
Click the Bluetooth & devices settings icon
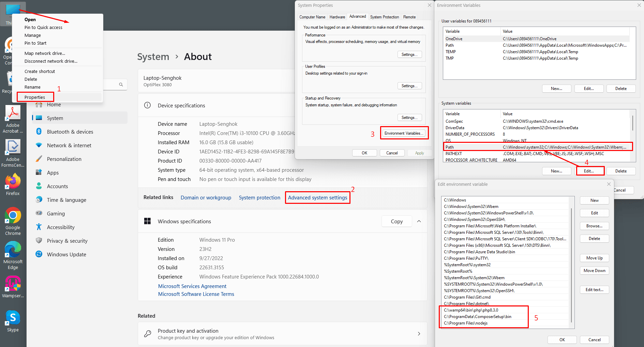point(39,132)
